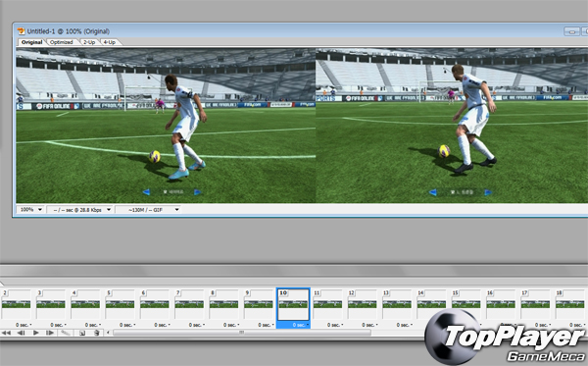Click the frames panel horizontal scrollbar

coord(241,333)
